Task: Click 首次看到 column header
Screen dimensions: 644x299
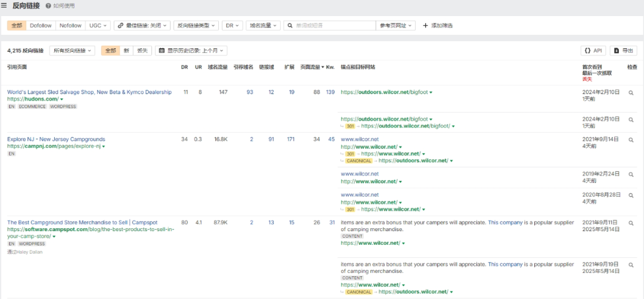Action: (592, 67)
